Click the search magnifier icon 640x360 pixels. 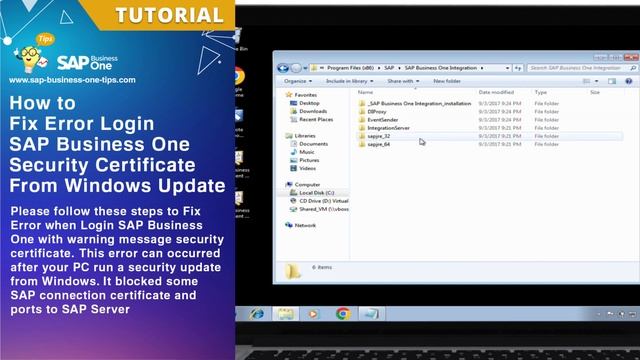(633, 68)
